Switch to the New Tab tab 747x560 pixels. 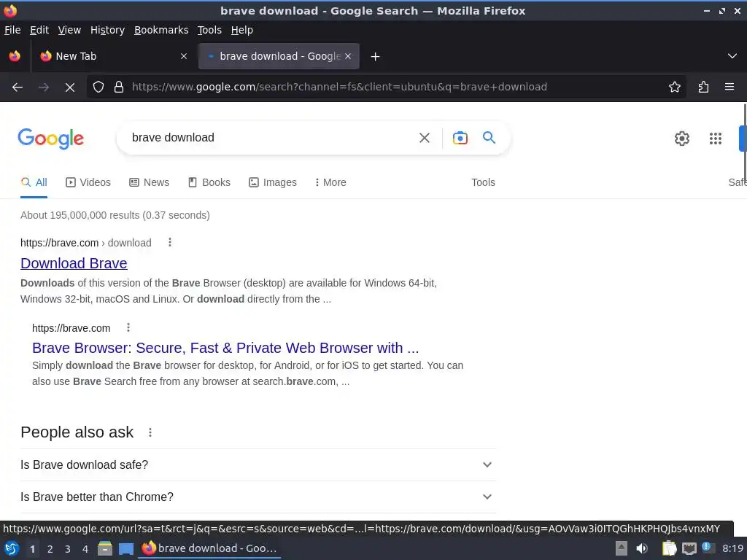[x=113, y=56]
